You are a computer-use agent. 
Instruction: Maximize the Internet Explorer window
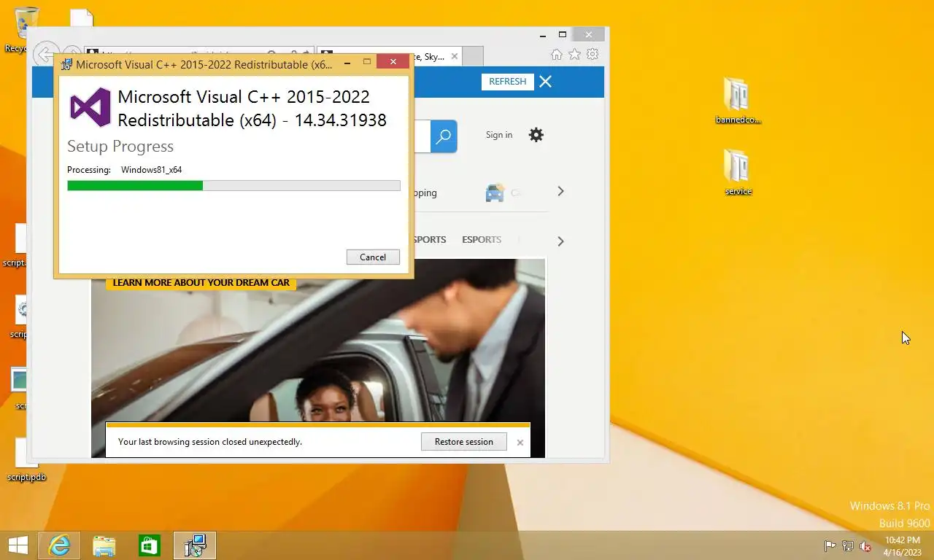(x=563, y=34)
